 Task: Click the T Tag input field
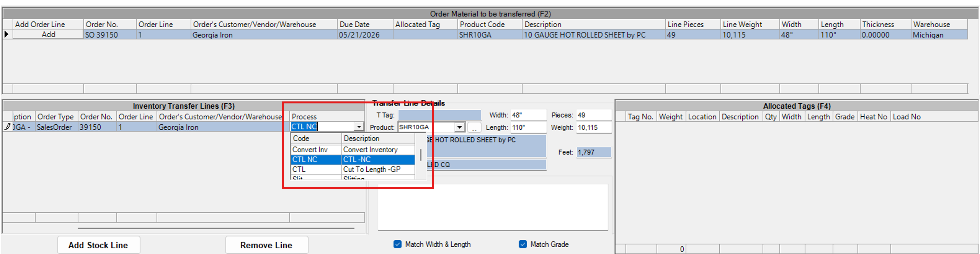point(440,115)
